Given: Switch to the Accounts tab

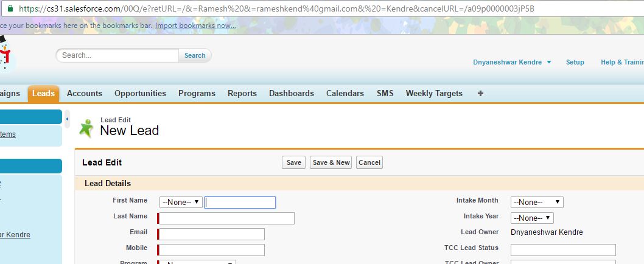Looking at the screenshot, I should (85, 94).
